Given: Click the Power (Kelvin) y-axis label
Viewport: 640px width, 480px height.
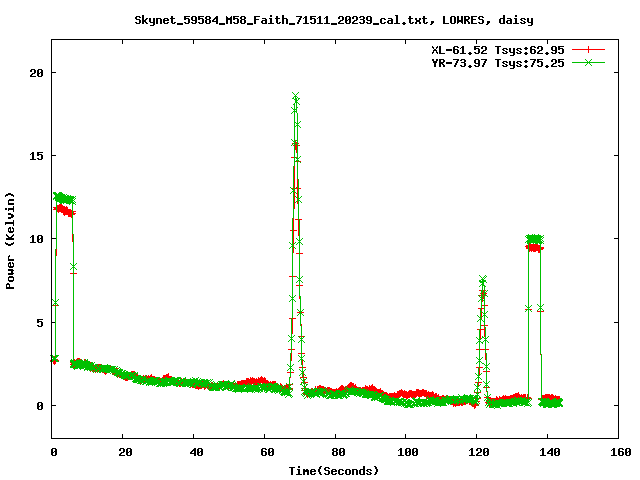Looking at the screenshot, I should [10, 240].
